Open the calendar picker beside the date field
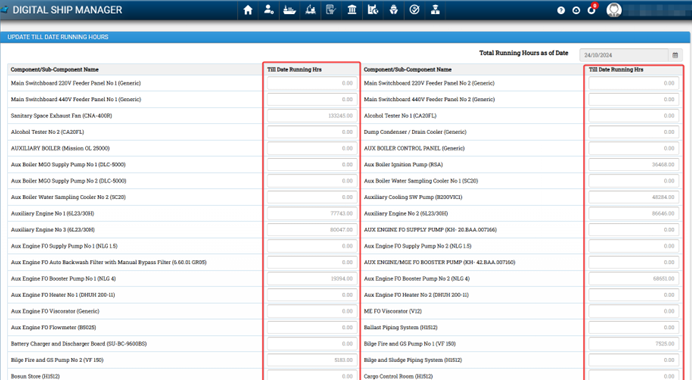This screenshot has width=692, height=380. [675, 55]
